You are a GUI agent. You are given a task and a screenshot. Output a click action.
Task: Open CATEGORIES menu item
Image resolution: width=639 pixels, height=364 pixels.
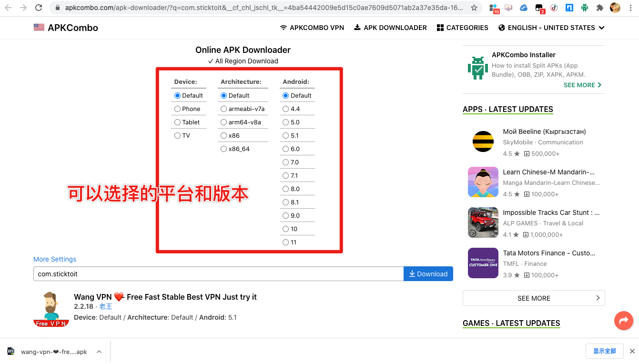point(463,28)
